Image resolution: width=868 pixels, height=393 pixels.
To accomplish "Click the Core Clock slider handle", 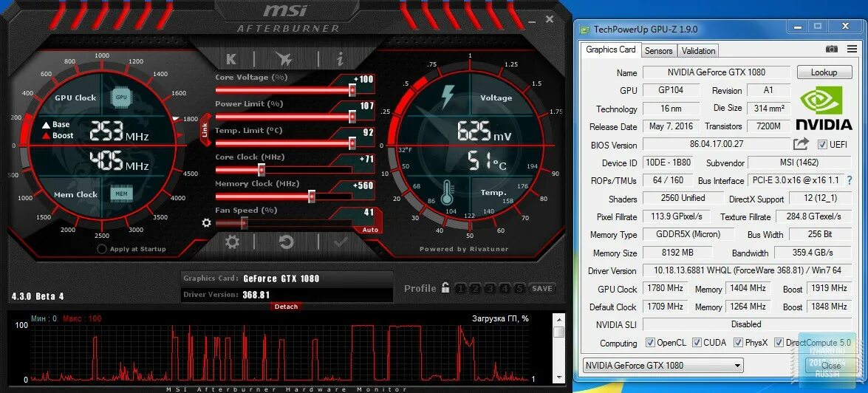I will tap(262, 169).
